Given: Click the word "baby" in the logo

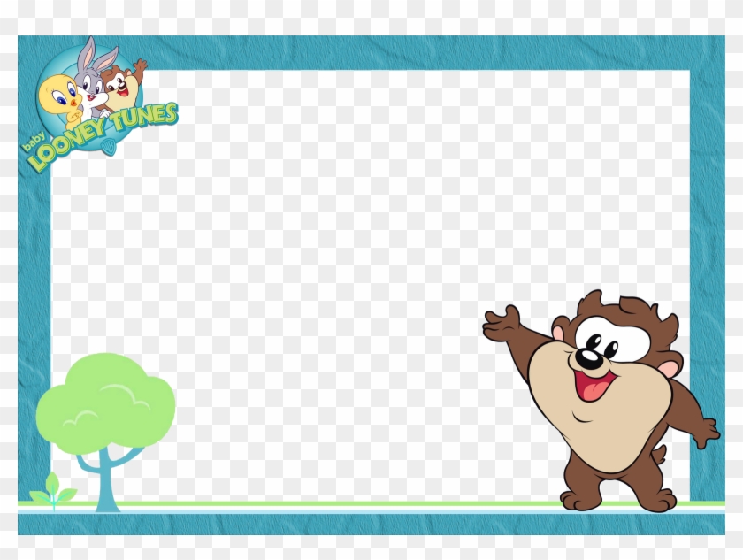Looking at the screenshot, I should coord(34,142).
